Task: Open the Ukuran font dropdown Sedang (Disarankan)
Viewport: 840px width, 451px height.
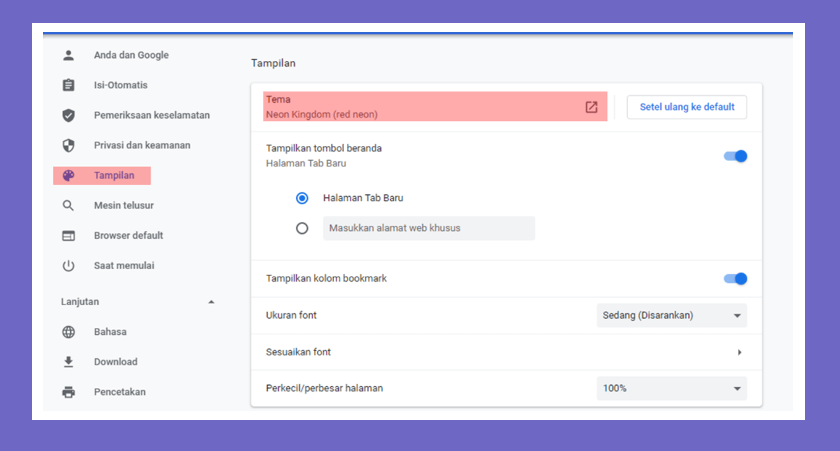Action: tap(672, 315)
